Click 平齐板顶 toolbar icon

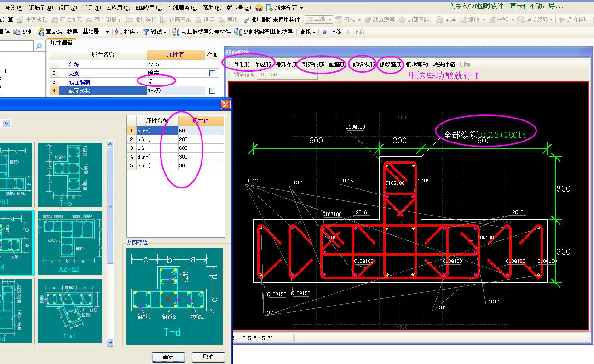(x=20, y=20)
